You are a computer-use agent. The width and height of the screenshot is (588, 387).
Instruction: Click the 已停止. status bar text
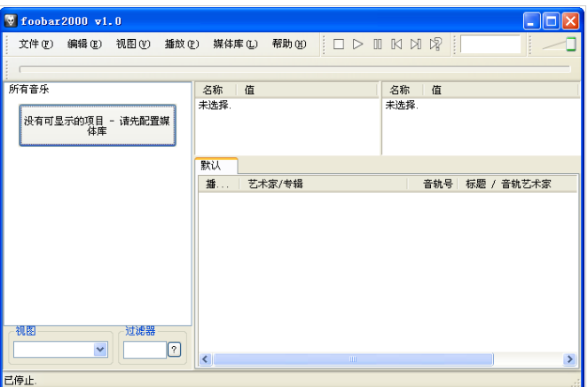coord(20,381)
